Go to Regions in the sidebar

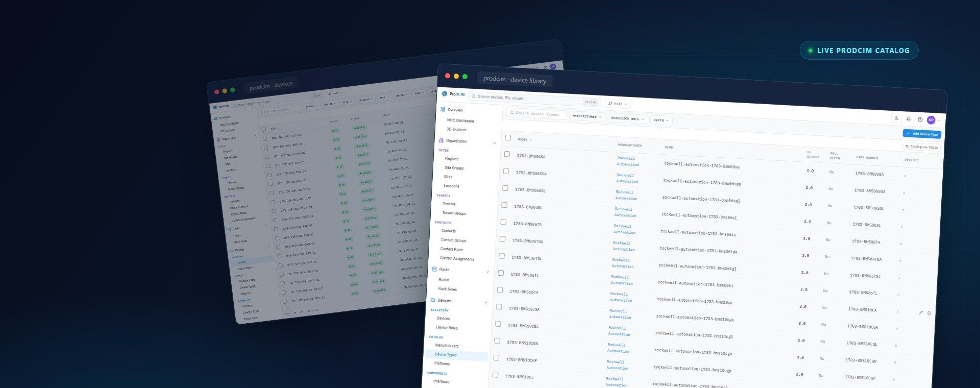(x=452, y=159)
